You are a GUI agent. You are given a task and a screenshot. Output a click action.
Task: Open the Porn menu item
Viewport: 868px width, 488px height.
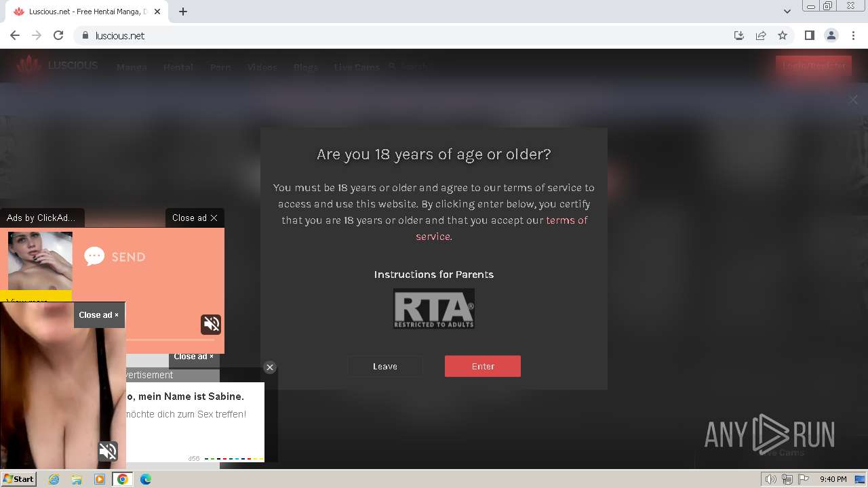pos(220,67)
